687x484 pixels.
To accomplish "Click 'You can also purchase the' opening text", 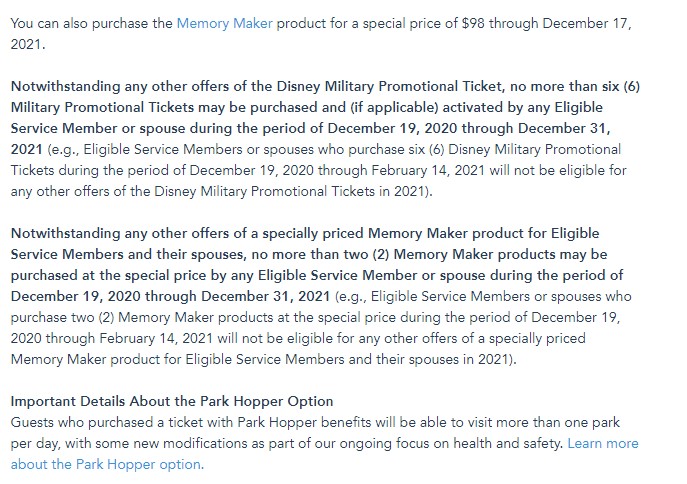I will (x=90, y=24).
